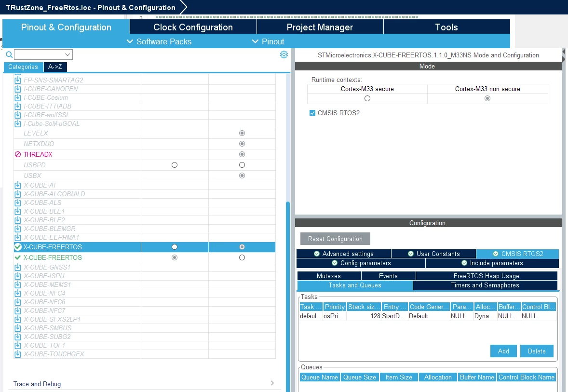568x392 pixels.
Task: Expand the Pinout dropdown menu
Action: pyautogui.click(x=268, y=41)
